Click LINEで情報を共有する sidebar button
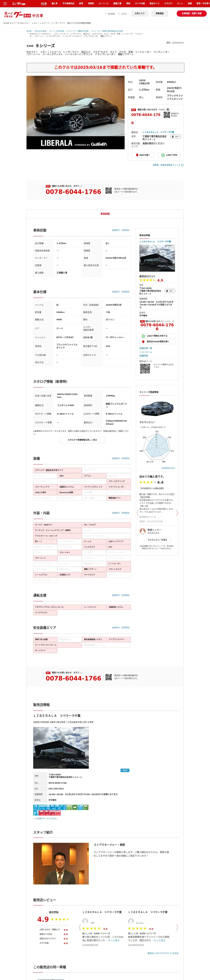The height and width of the screenshot is (980, 210). coord(157,336)
